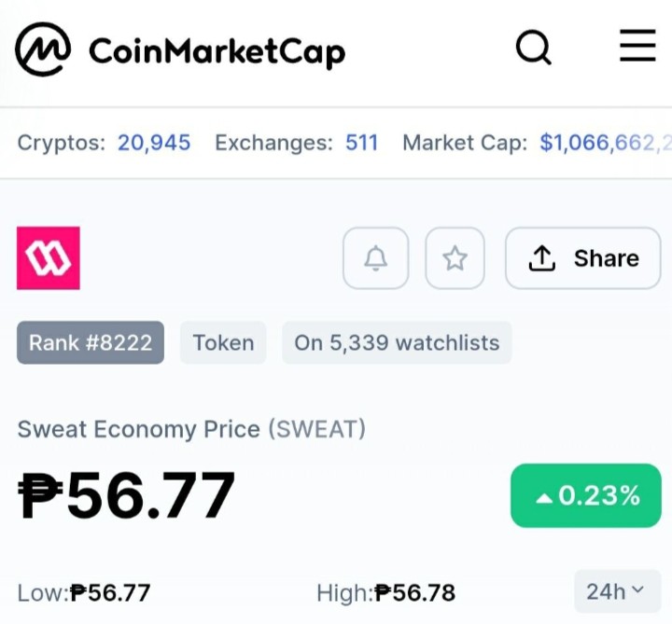Click the CoinMarketCap wordmark text

[x=217, y=51]
